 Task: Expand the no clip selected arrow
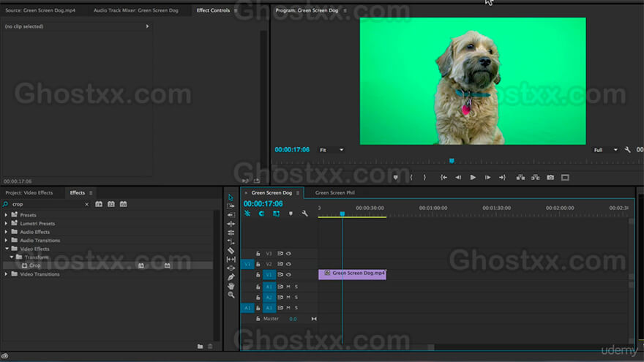click(147, 26)
